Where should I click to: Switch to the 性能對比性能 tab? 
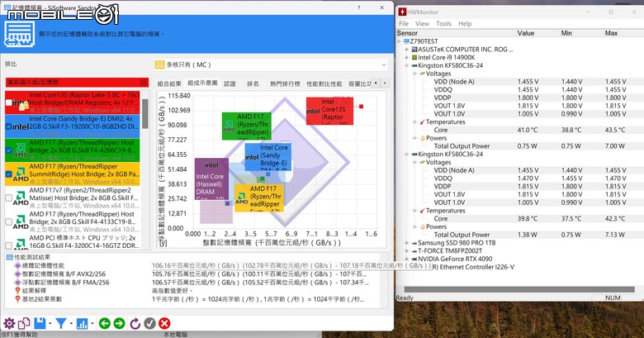tap(324, 83)
